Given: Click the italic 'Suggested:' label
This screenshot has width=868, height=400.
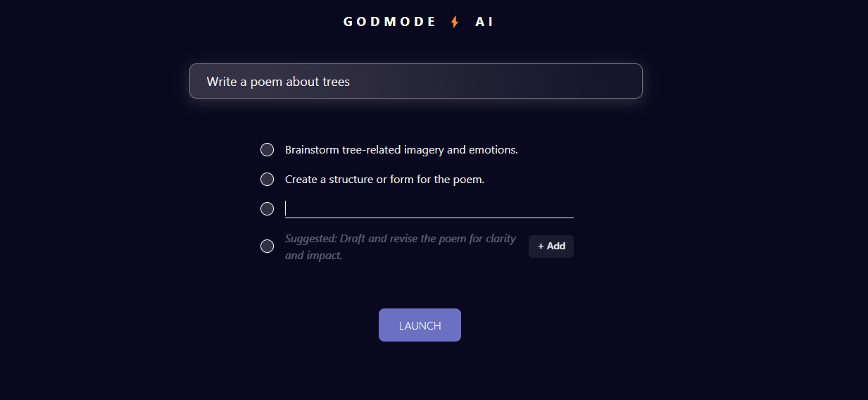Looking at the screenshot, I should coord(310,239).
